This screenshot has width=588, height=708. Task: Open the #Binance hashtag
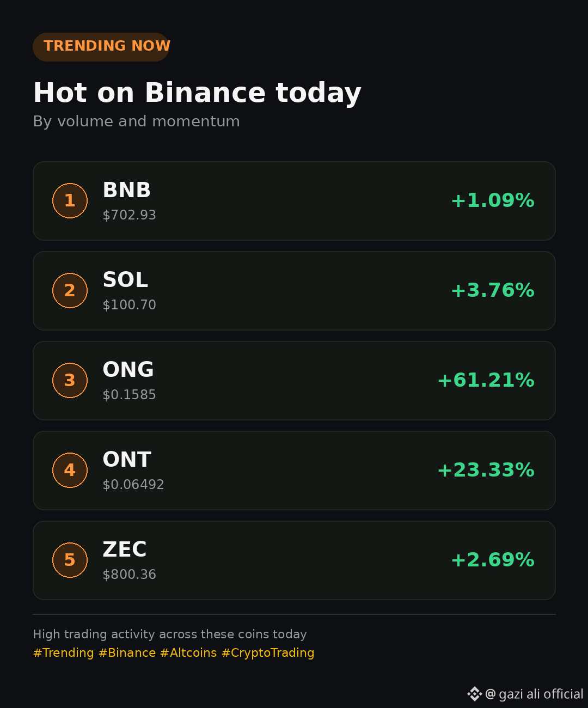[127, 652]
